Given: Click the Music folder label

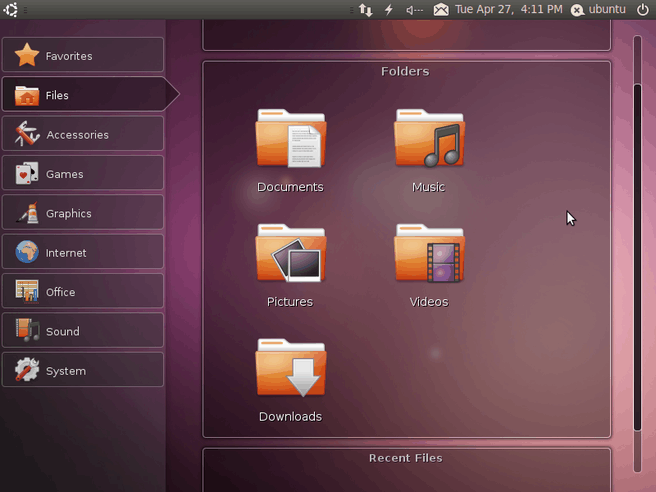Looking at the screenshot, I should (428, 187).
